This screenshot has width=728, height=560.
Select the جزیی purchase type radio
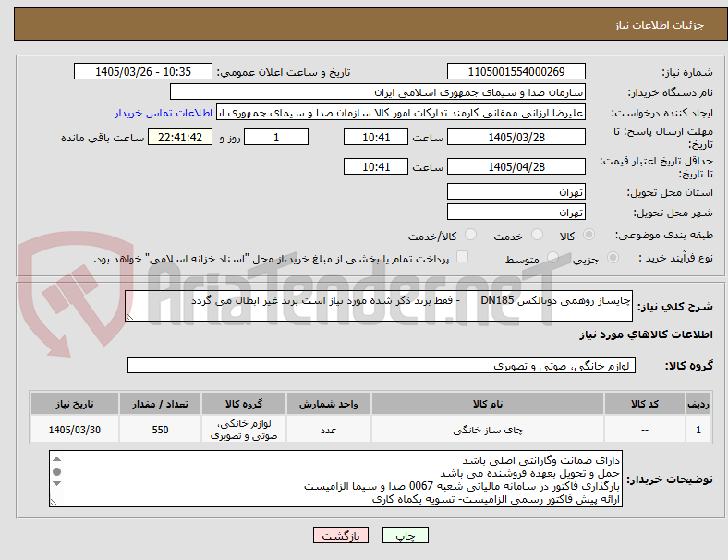point(613,258)
